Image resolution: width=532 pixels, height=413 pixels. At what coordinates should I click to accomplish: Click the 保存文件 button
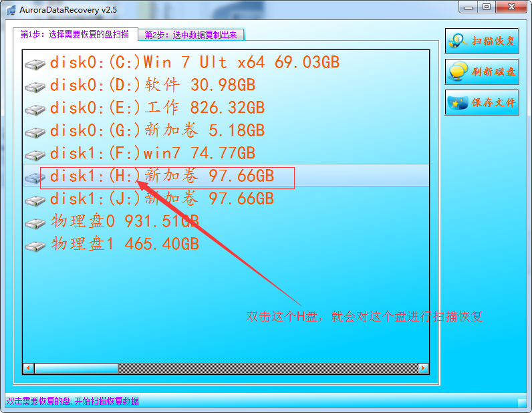tap(482, 102)
